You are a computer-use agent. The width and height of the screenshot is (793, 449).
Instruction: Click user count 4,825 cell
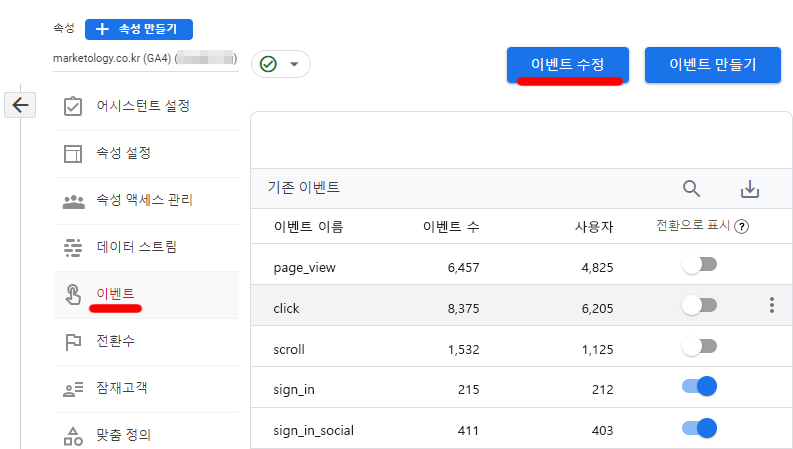tap(597, 267)
